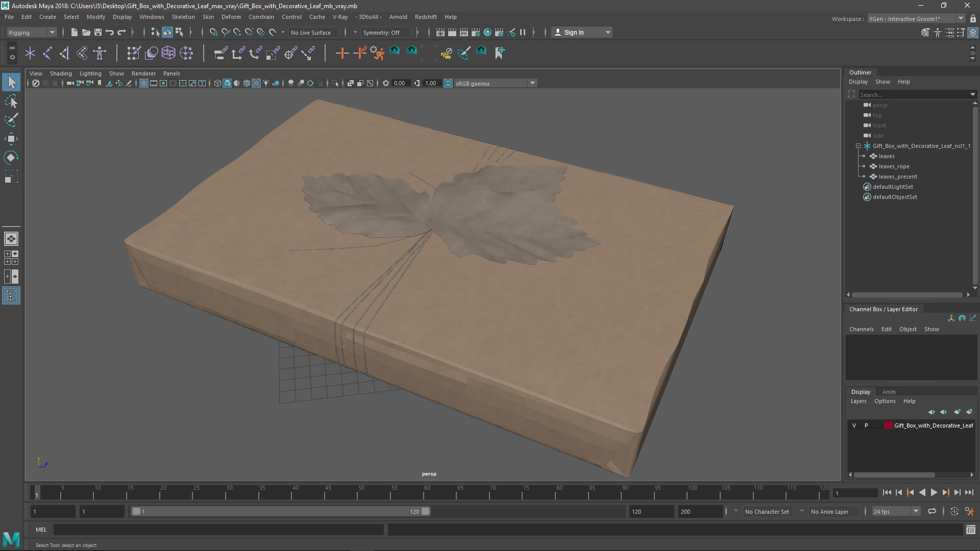Open the Skeleton menu
The width and height of the screenshot is (980, 551).
pos(183,17)
